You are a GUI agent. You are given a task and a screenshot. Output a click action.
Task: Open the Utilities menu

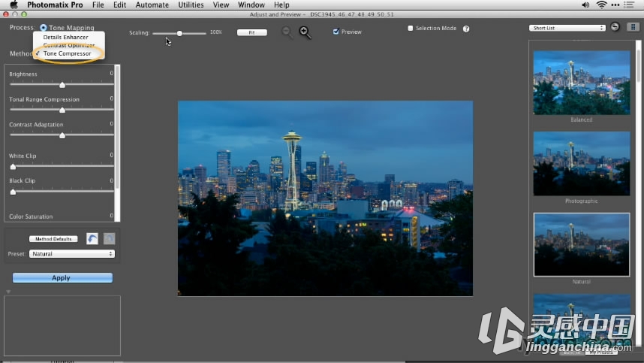[191, 5]
